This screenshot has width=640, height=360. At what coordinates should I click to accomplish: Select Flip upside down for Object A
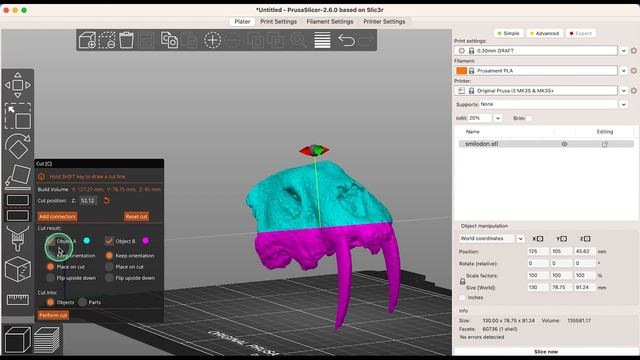point(50,278)
